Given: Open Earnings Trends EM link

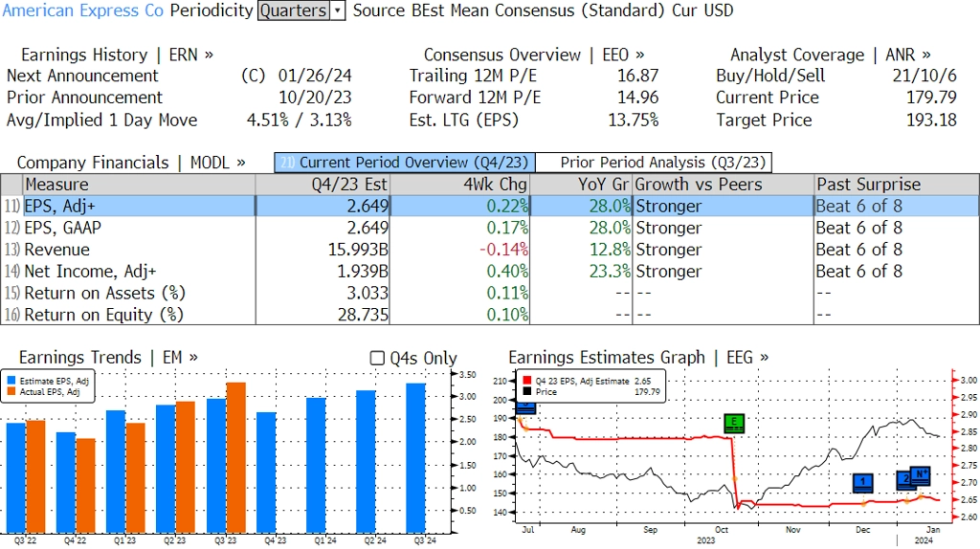Looking at the screenshot, I should [108, 358].
